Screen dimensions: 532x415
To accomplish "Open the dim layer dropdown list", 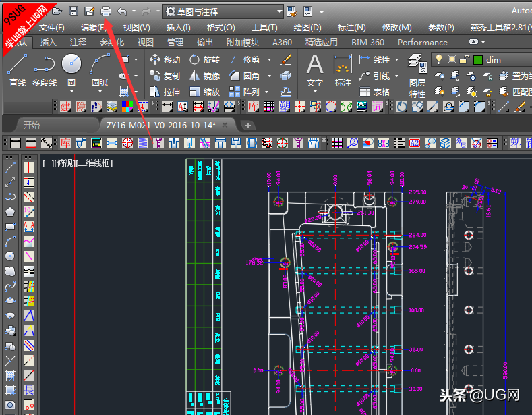I will pyautogui.click(x=481, y=60).
